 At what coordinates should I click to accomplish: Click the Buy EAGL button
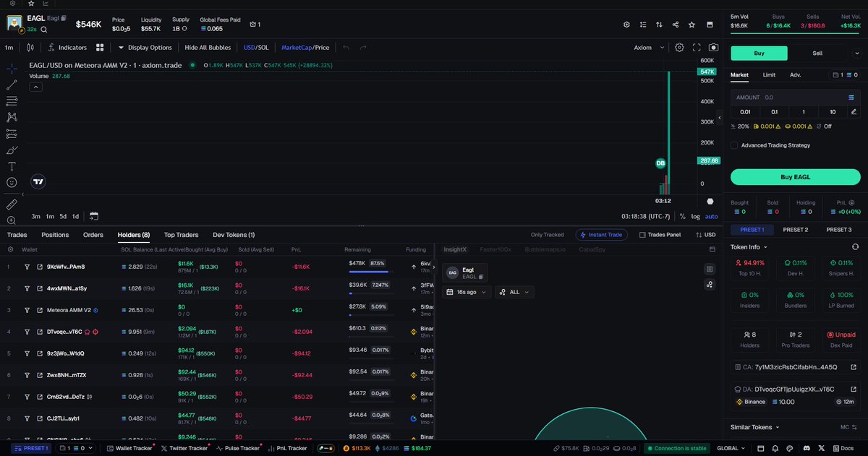[x=795, y=177]
